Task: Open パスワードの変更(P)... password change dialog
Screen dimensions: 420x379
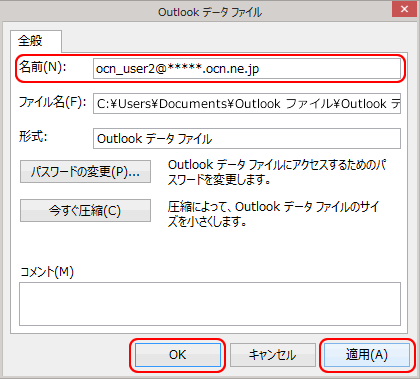Action: coord(85,171)
